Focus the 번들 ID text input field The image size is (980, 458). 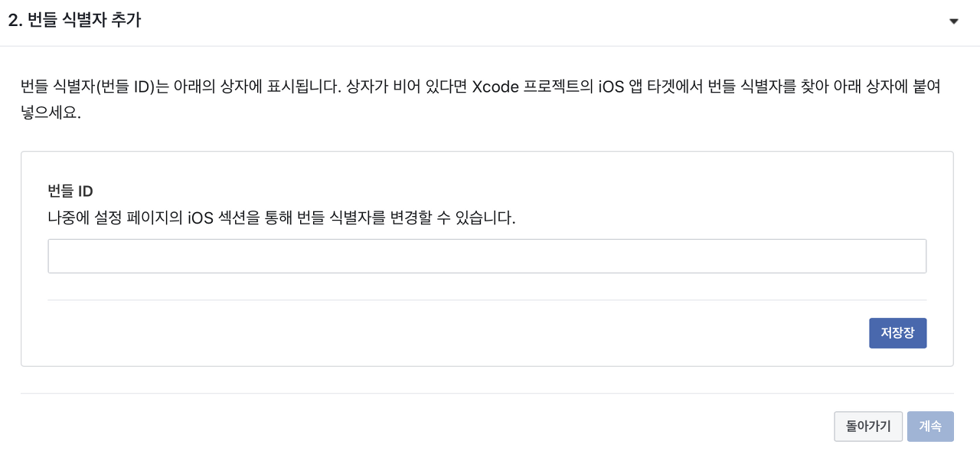tap(487, 256)
